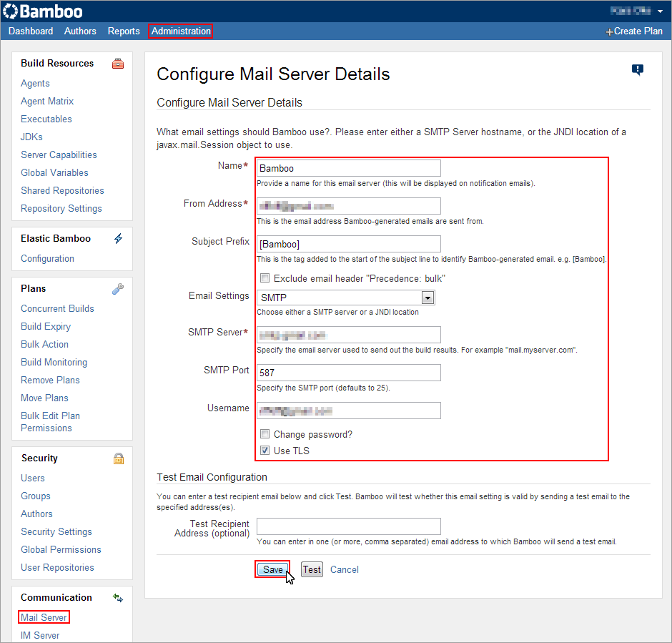Open Agents in the sidebar
This screenshot has height=643, width=672.
(35, 83)
